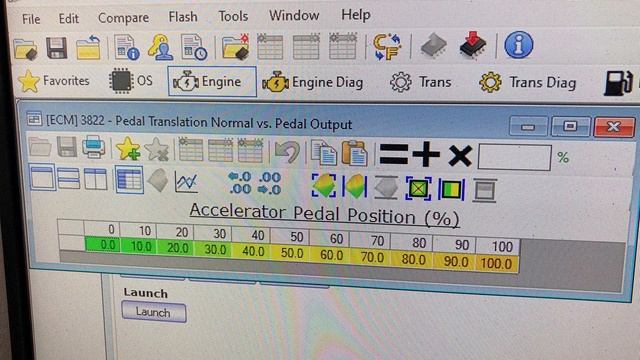The height and width of the screenshot is (360, 640).
Task: Click the interpolate surface with side bars icon
Action: coord(354,187)
